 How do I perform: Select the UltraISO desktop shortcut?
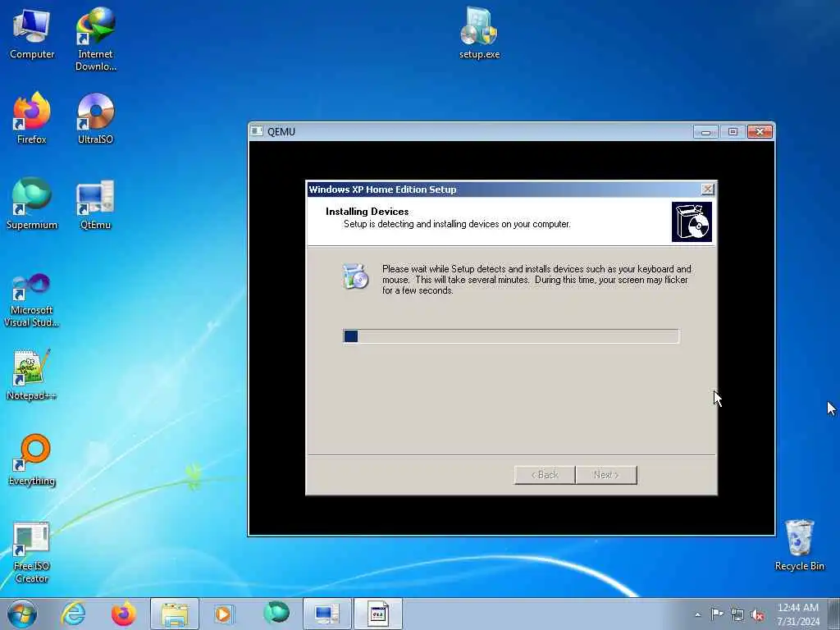tap(95, 118)
